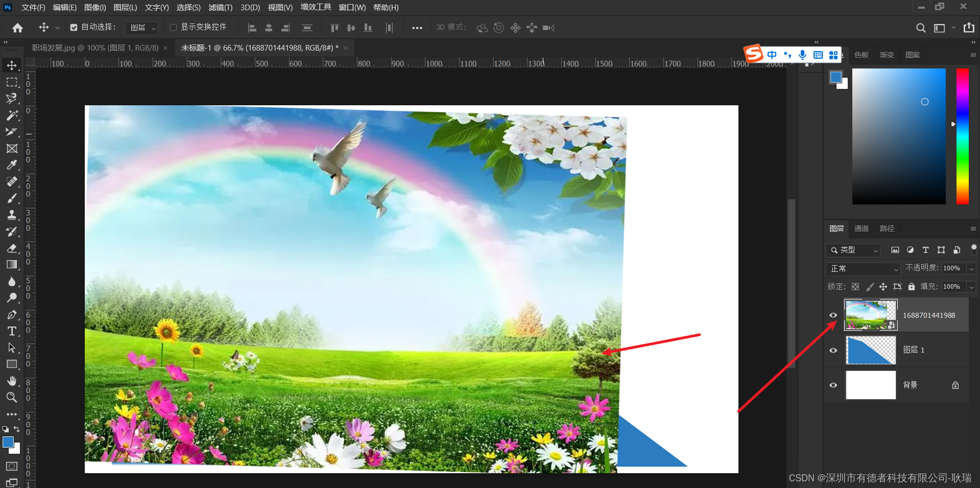
Task: Select the Dodge tool
Action: tap(12, 298)
